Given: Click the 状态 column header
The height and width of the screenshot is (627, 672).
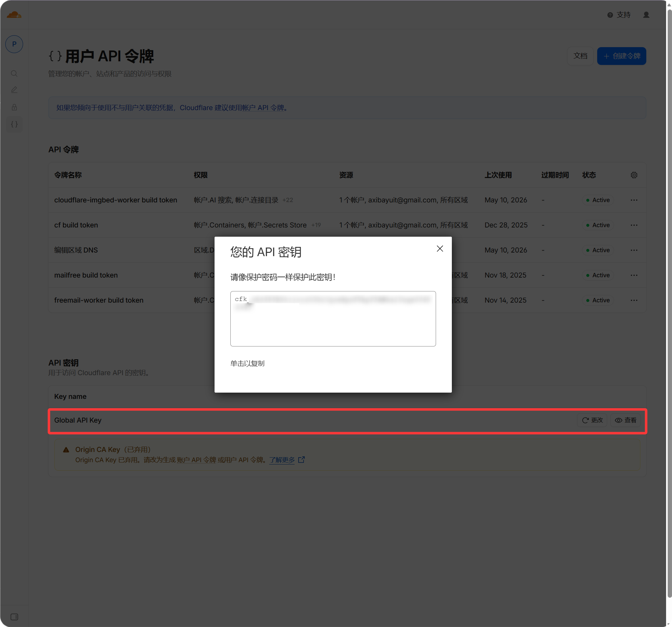Looking at the screenshot, I should click(589, 175).
